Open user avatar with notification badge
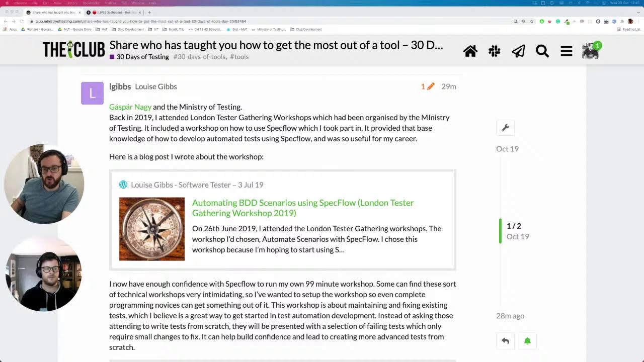This screenshot has height=362, width=644. click(x=590, y=51)
